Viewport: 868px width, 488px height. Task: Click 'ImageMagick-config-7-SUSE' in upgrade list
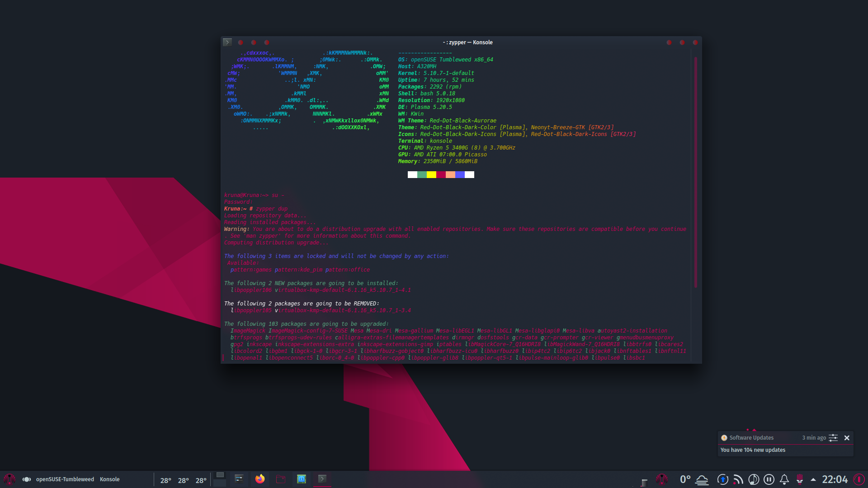coord(308,331)
